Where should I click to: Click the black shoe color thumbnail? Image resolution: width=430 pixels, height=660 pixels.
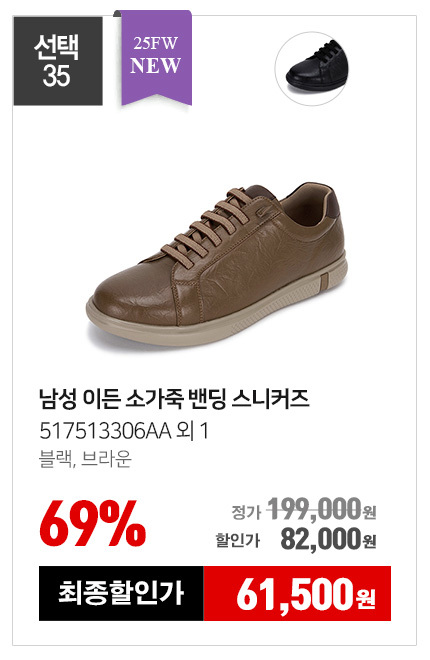311,68
